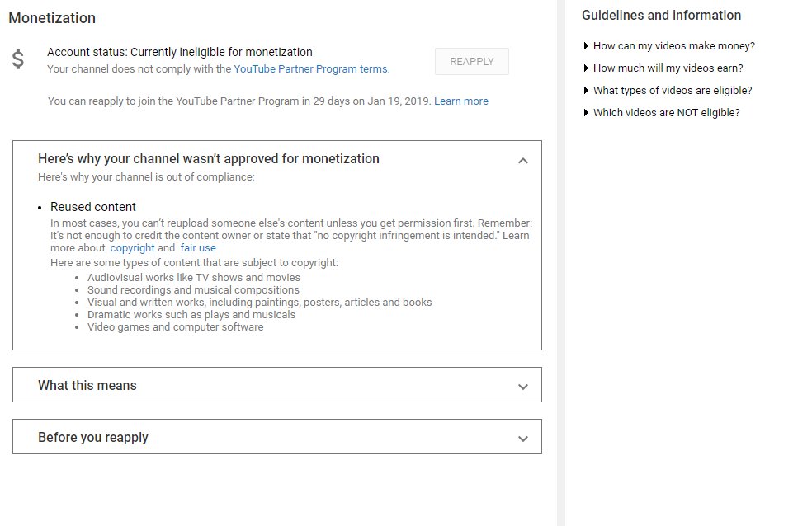Screen dimensions: 812x526
Task: Click the Reused content heading
Action: [92, 207]
